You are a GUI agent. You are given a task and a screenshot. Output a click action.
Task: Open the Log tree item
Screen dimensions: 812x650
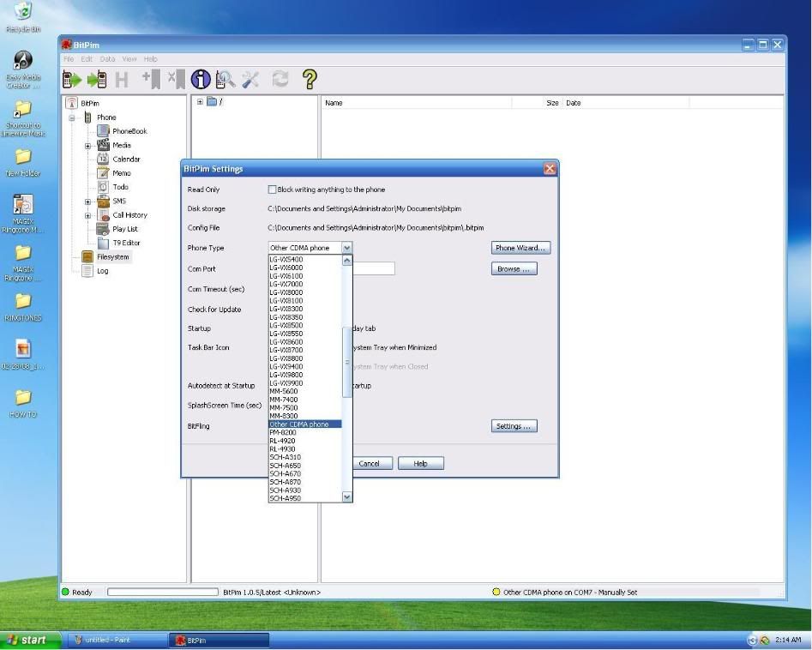[x=103, y=271]
